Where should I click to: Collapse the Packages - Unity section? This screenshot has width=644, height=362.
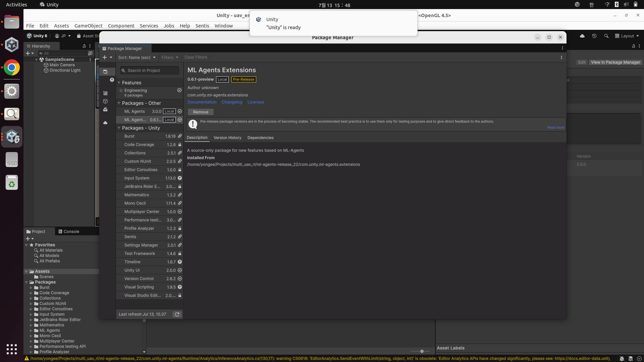point(119,128)
